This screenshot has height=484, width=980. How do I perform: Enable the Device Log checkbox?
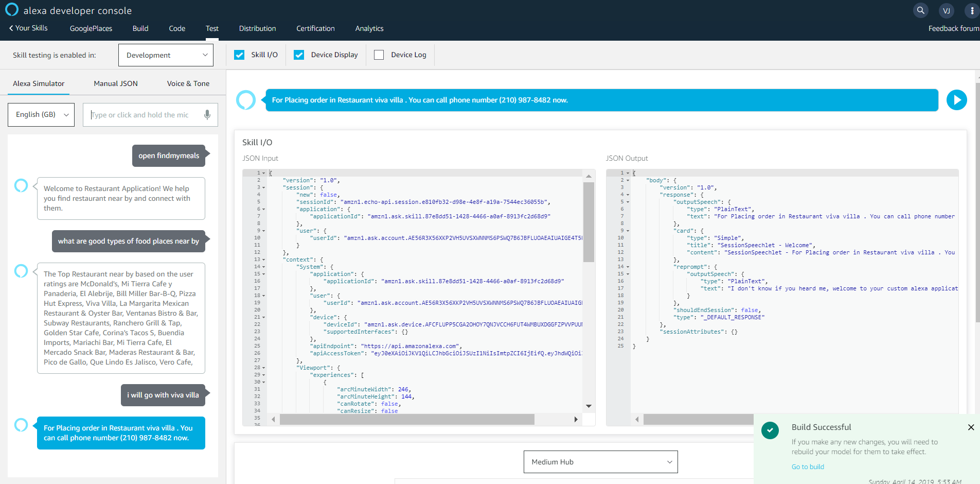(x=379, y=55)
